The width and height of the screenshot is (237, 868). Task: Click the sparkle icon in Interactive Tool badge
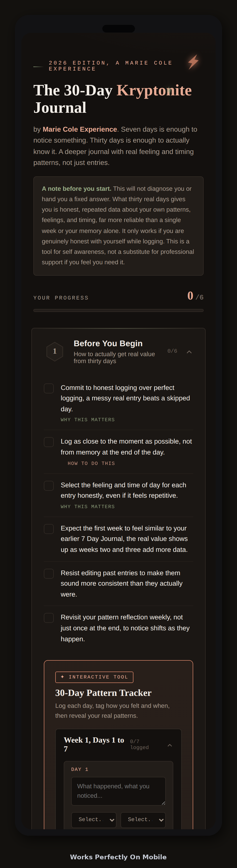coord(62,677)
